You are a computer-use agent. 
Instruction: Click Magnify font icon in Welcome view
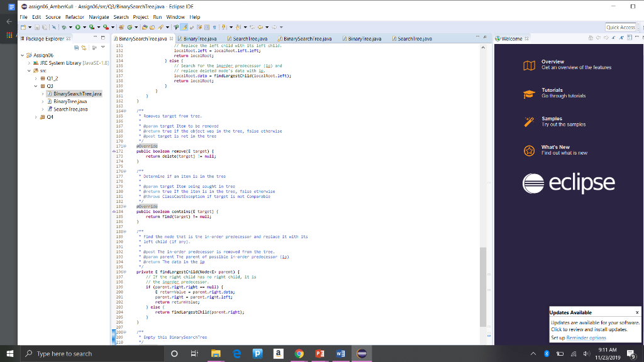click(x=621, y=38)
